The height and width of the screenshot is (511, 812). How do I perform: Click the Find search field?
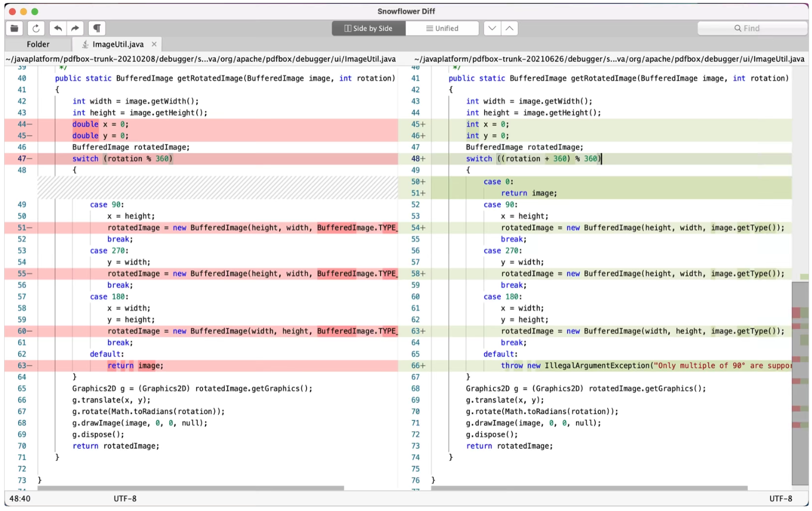(752, 28)
